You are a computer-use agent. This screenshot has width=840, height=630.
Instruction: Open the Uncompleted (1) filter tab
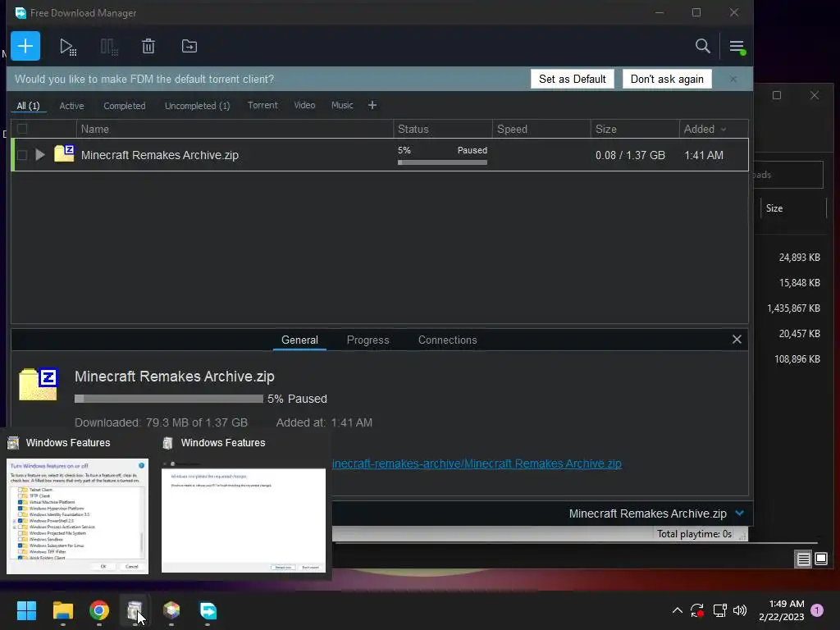[197, 106]
